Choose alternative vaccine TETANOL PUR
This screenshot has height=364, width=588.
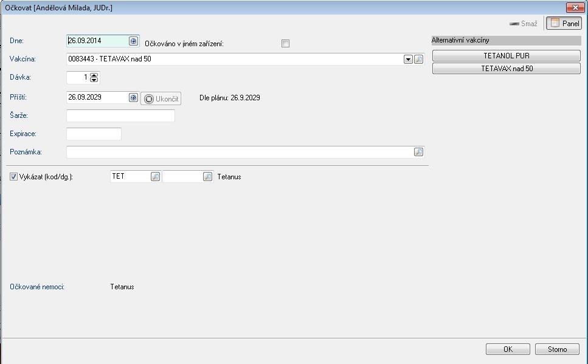pos(507,55)
